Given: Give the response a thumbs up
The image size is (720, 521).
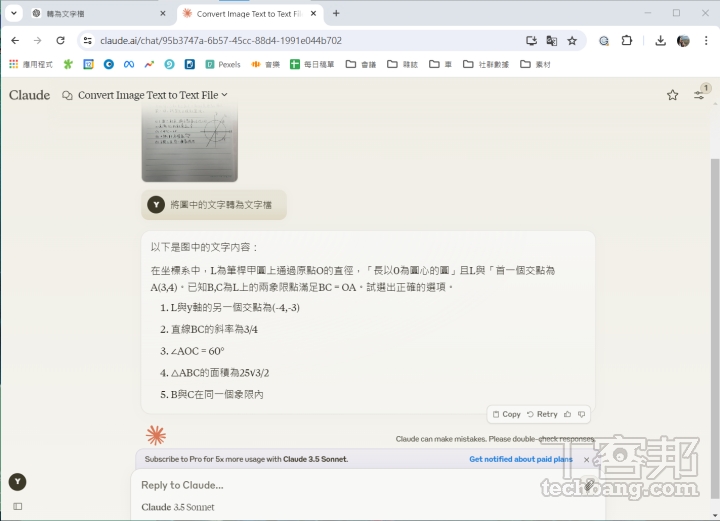Looking at the screenshot, I should pos(568,414).
